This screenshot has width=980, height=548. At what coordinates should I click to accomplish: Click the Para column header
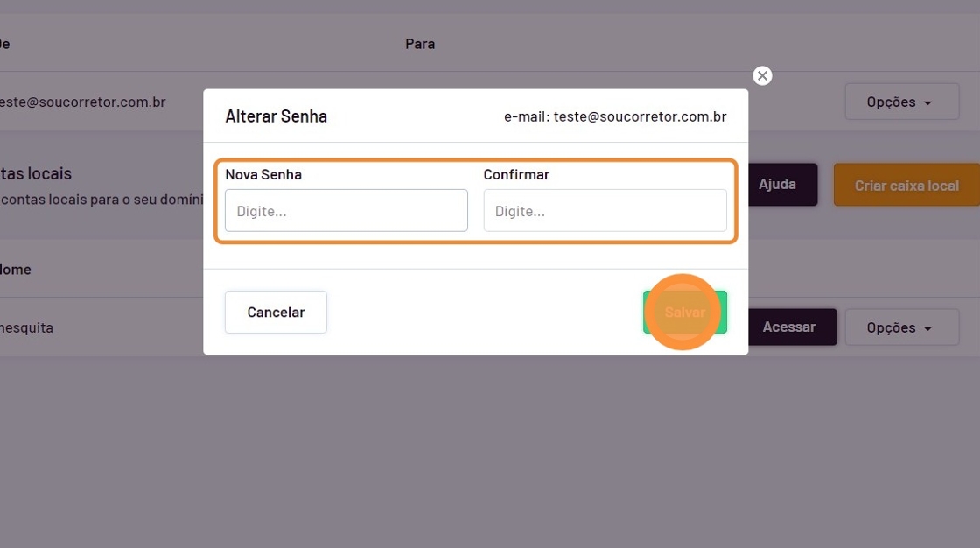tap(420, 44)
